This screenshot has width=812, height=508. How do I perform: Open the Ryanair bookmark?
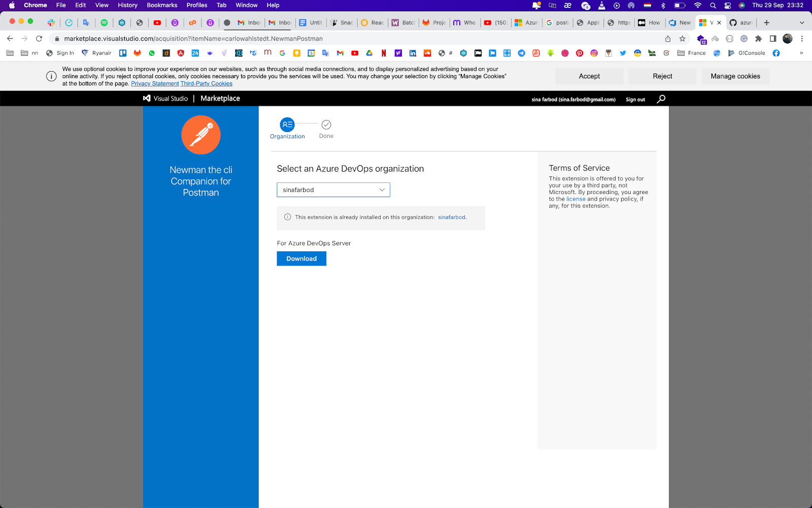[96, 53]
